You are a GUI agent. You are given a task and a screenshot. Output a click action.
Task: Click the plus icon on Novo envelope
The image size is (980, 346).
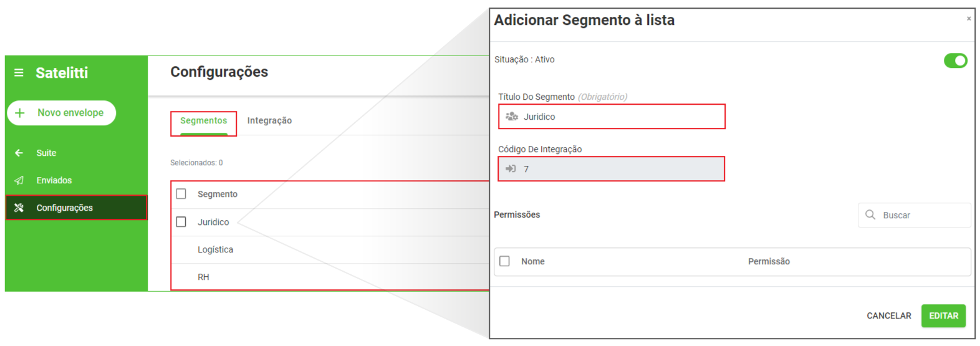pyautogui.click(x=20, y=113)
